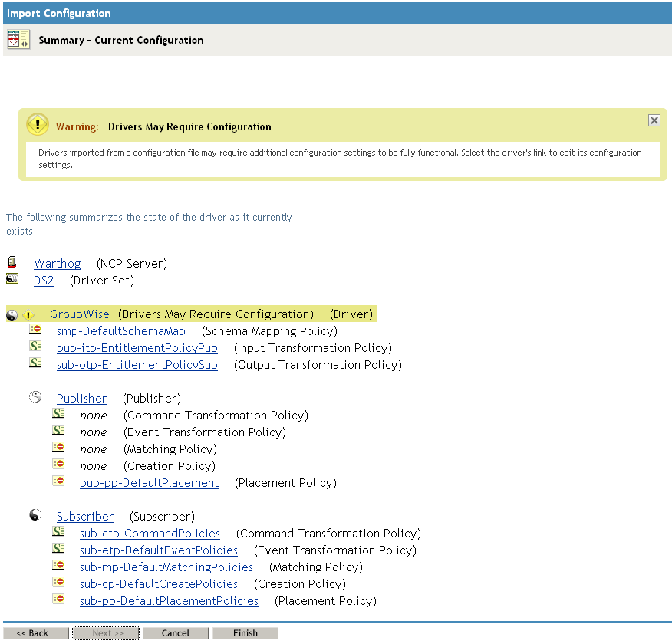Click the "Summary - Current Configuration" heading
Image resolution: width=672 pixels, height=644 pixels.
[121, 40]
